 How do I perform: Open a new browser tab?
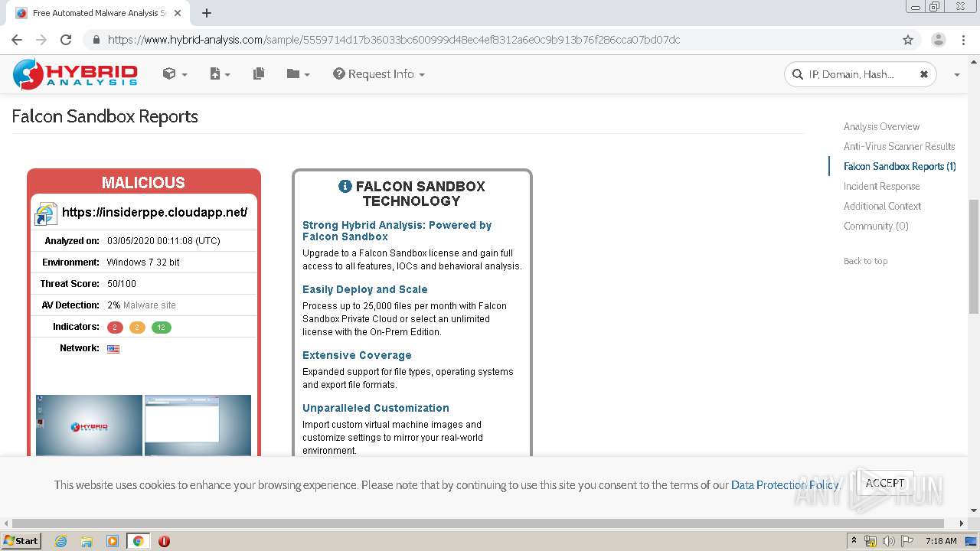coord(207,13)
